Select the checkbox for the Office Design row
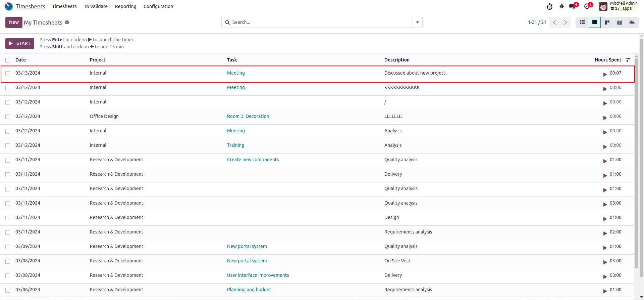Viewport: 644px width, 300px height. click(x=8, y=117)
